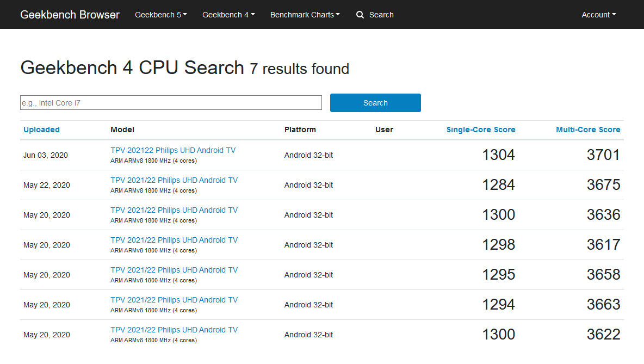Open the May 22, 2020 Philips TV result
Image resolution: width=644 pixels, height=364 pixels.
point(174,180)
